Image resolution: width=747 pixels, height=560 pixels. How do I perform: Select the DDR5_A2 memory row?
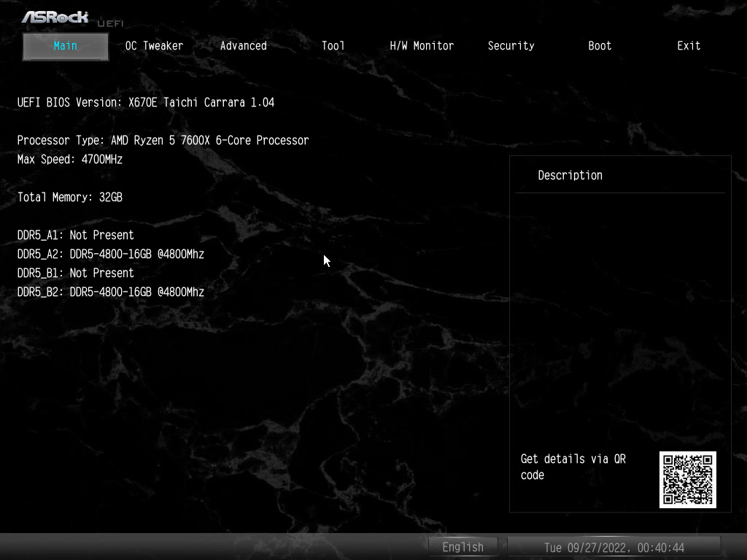pyautogui.click(x=111, y=254)
